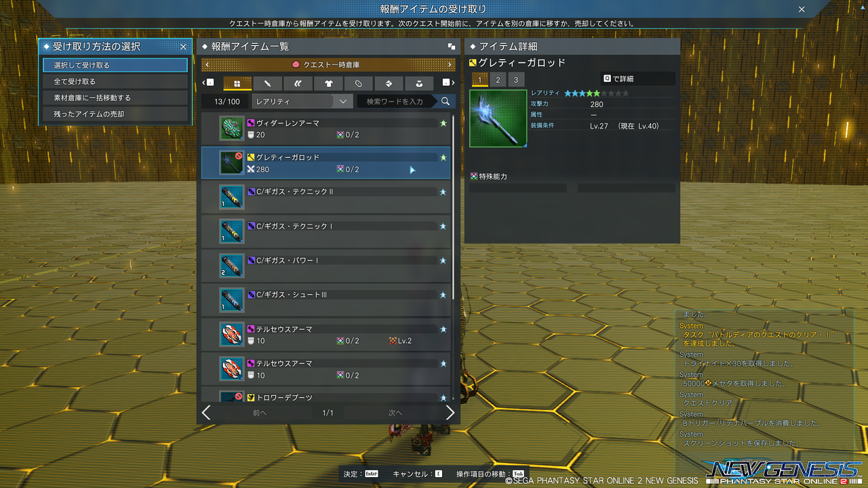The height and width of the screenshot is (488, 868).
Task: Show all items category tab
Action: pos(237,83)
